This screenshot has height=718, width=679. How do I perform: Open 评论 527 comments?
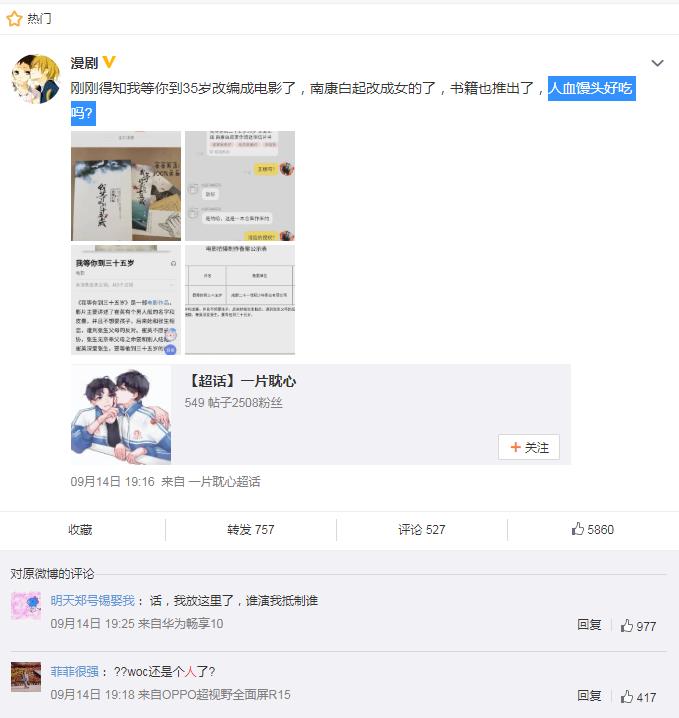pos(421,529)
